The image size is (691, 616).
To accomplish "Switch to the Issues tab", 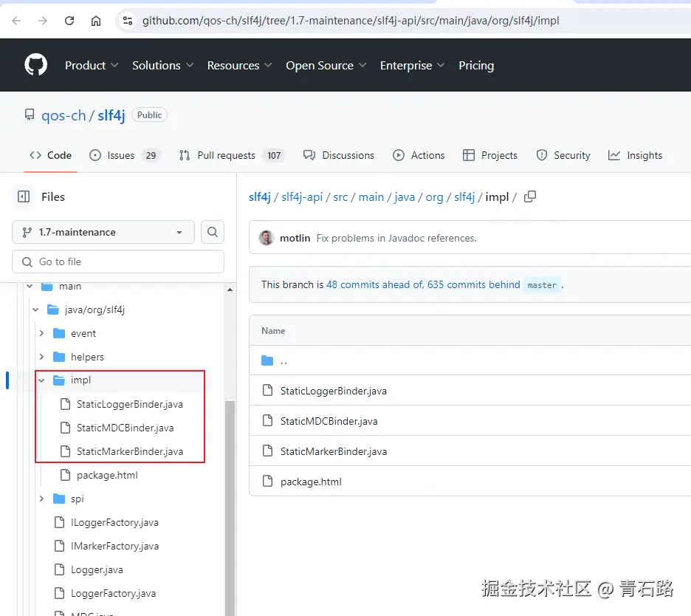I will coord(126,155).
